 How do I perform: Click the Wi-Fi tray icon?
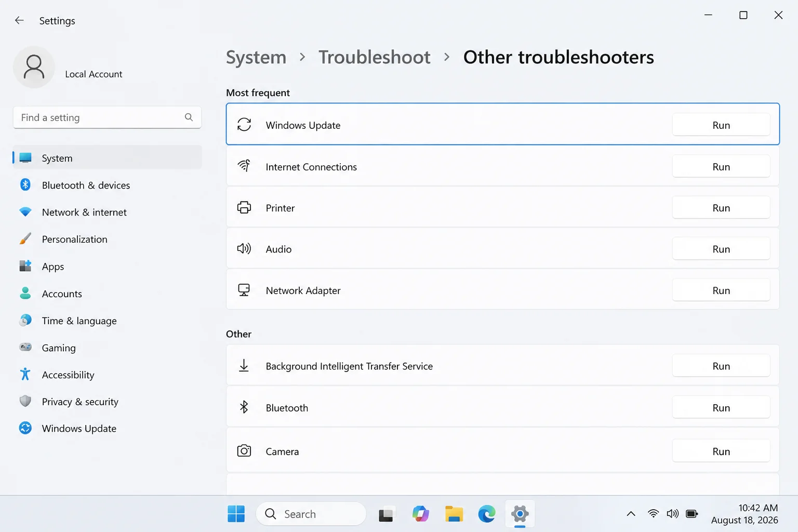(653, 514)
